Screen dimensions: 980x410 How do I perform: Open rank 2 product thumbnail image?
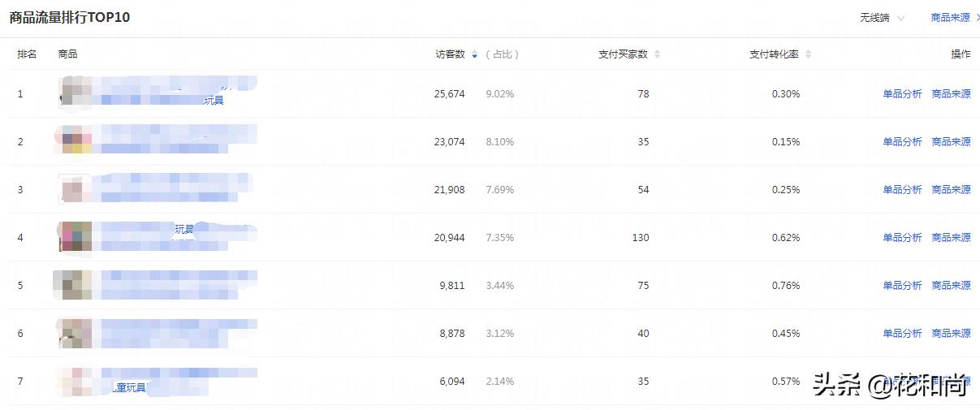76,140
